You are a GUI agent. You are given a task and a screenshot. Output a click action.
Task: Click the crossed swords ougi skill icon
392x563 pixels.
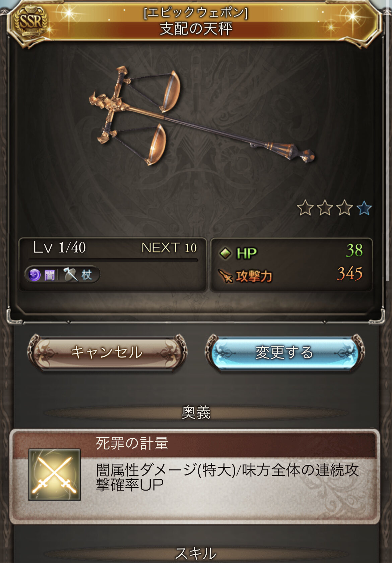[54, 475]
